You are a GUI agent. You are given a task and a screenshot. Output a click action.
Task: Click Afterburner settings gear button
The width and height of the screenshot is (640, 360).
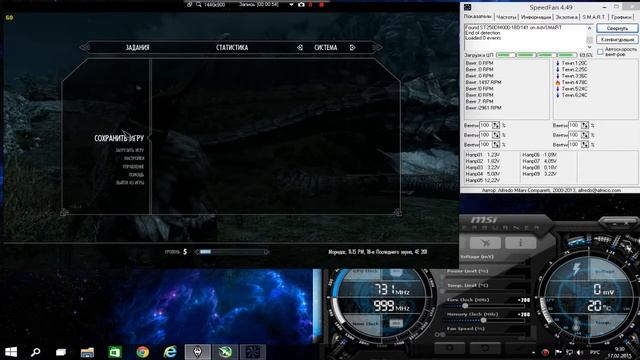tap(449, 348)
